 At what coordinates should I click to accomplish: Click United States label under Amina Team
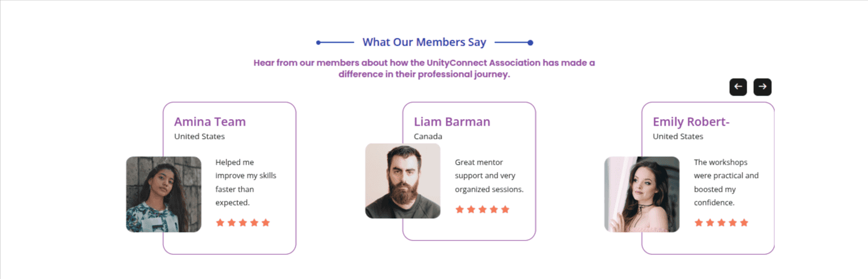coord(199,136)
